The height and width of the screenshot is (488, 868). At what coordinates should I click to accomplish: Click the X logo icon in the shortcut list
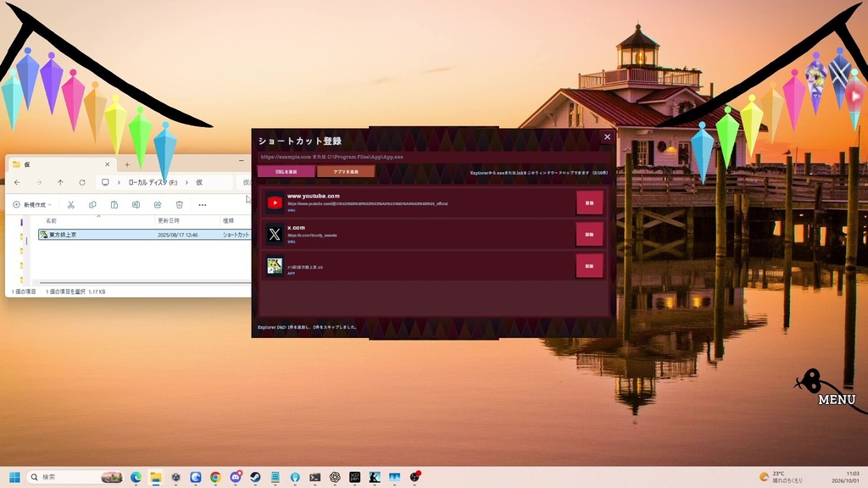[x=275, y=234]
